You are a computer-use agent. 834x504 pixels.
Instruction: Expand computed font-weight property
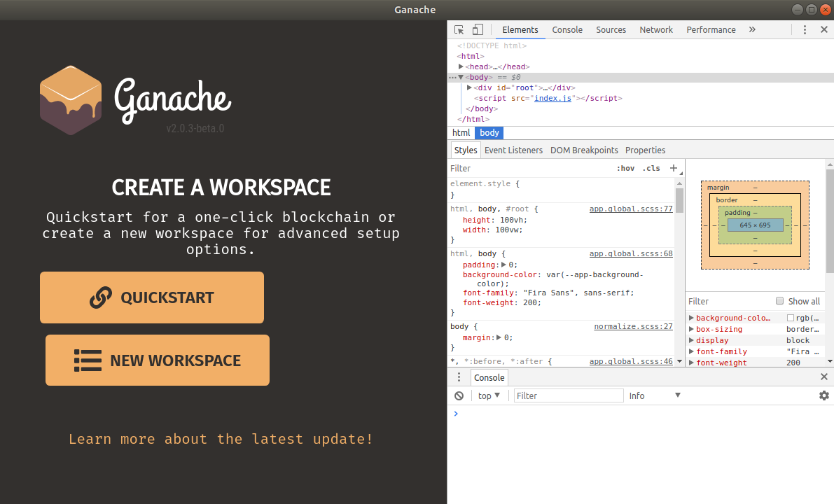pos(691,363)
